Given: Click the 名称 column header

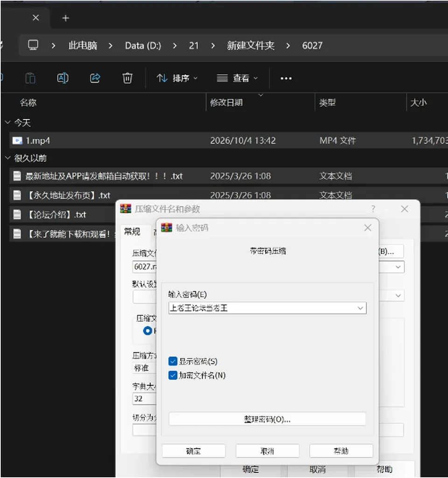Looking at the screenshot, I should click(x=28, y=103).
